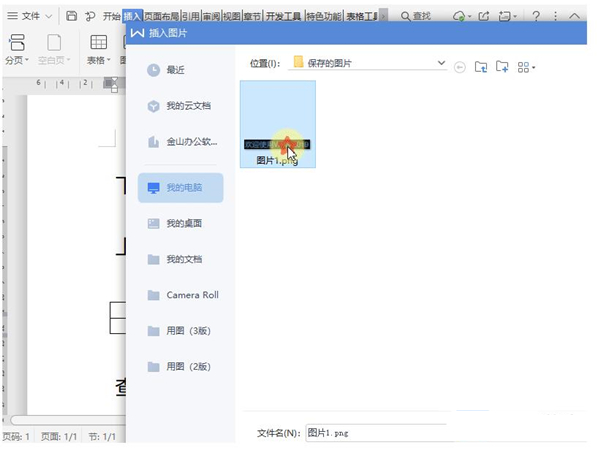Image resolution: width=600 pixels, height=450 pixels.
Task: Click the Save icon in the quick toolbar
Action: point(72,16)
